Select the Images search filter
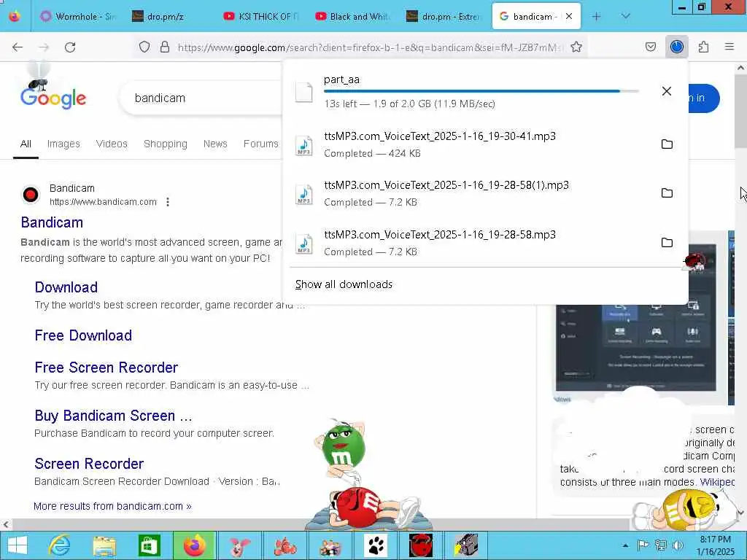This screenshot has height=560, width=747. coord(63,144)
